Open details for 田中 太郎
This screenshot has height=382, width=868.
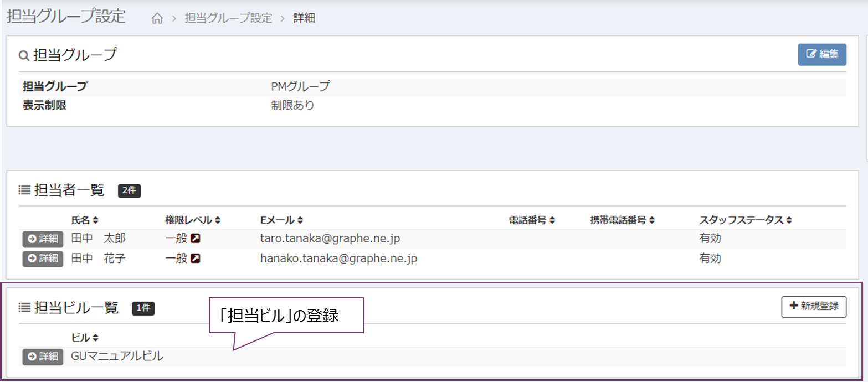(43, 239)
